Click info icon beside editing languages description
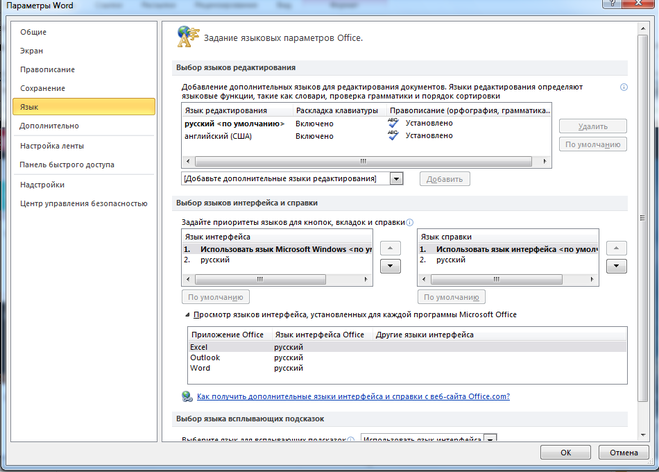This screenshot has width=659, height=472. click(x=624, y=88)
